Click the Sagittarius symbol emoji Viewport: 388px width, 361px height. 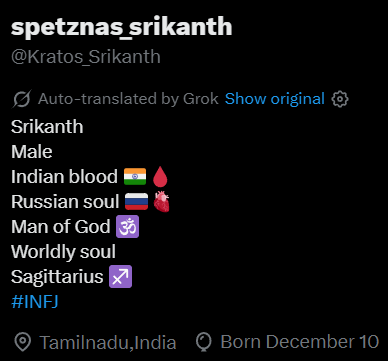click(x=121, y=277)
